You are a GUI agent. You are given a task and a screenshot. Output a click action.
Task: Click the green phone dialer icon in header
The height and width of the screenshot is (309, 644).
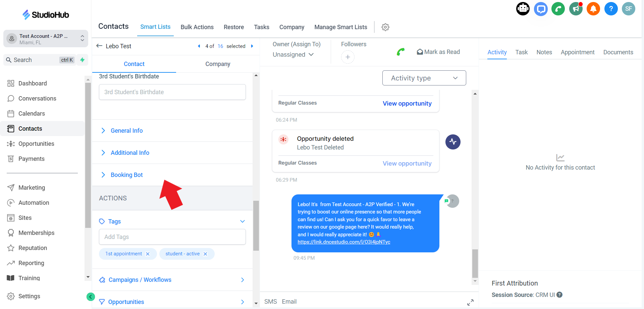[x=558, y=9]
